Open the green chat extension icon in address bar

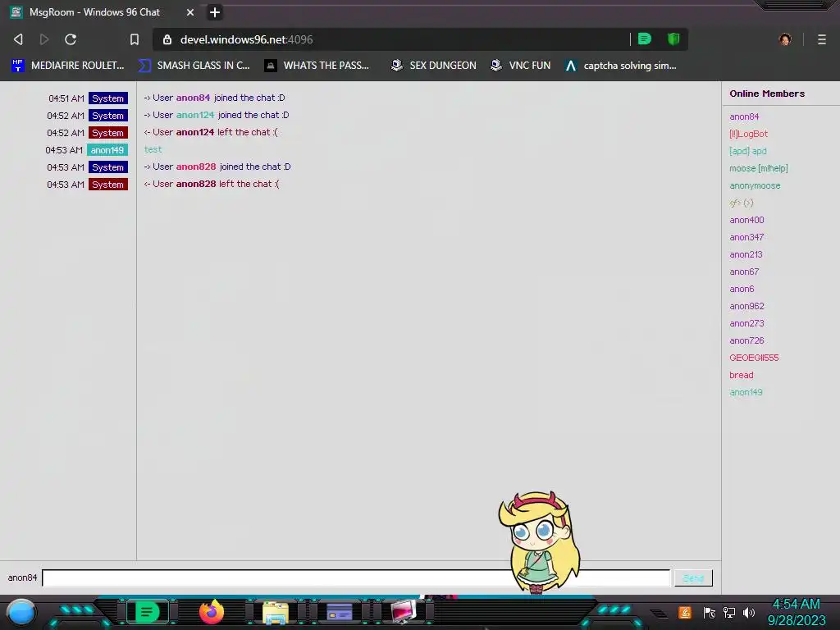click(645, 39)
